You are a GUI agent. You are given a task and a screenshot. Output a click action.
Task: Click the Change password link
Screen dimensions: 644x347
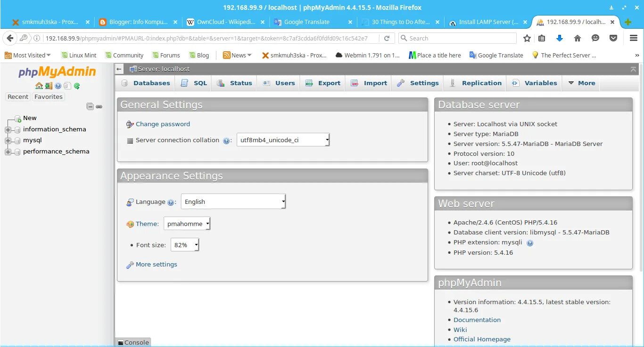click(163, 124)
